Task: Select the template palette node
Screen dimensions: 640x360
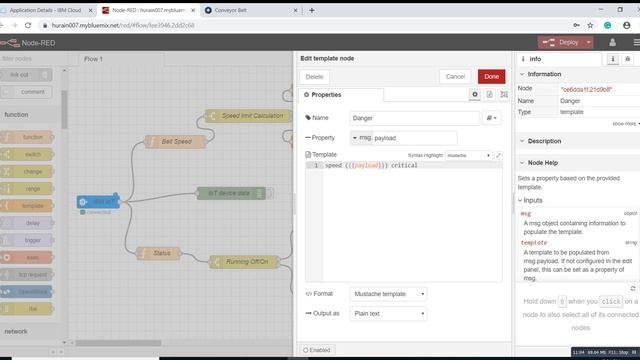Action: [27, 206]
